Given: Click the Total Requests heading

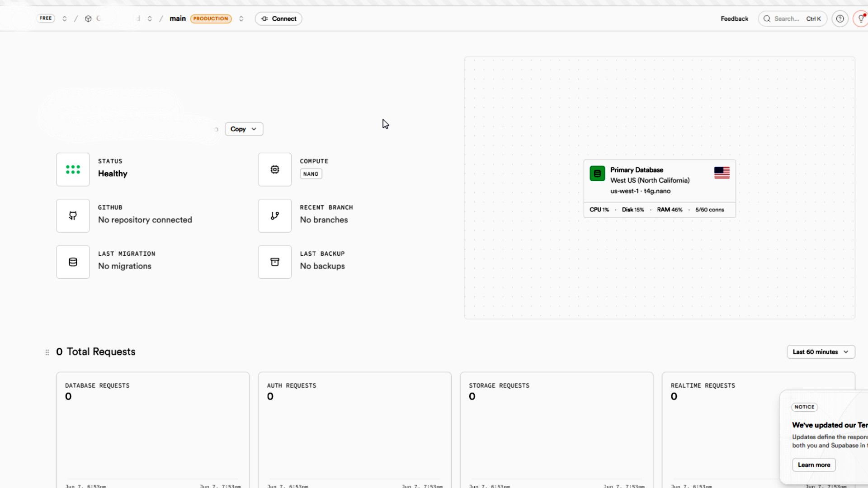Looking at the screenshot, I should tap(96, 352).
